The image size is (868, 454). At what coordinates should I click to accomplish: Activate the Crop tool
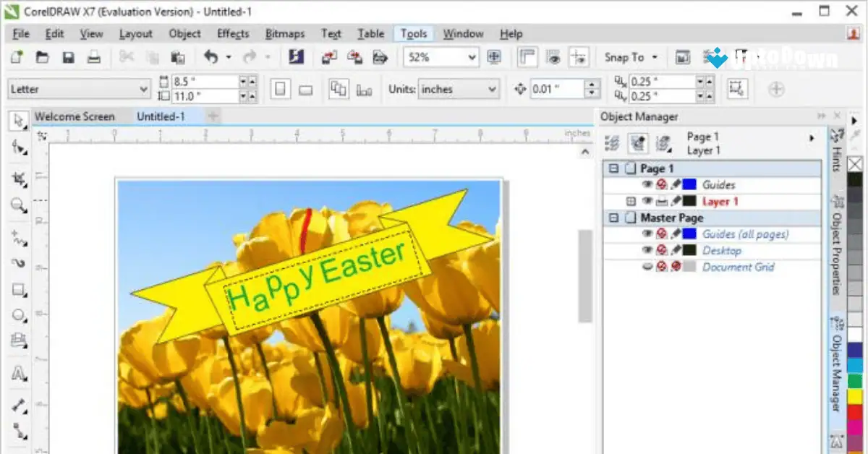(18, 177)
